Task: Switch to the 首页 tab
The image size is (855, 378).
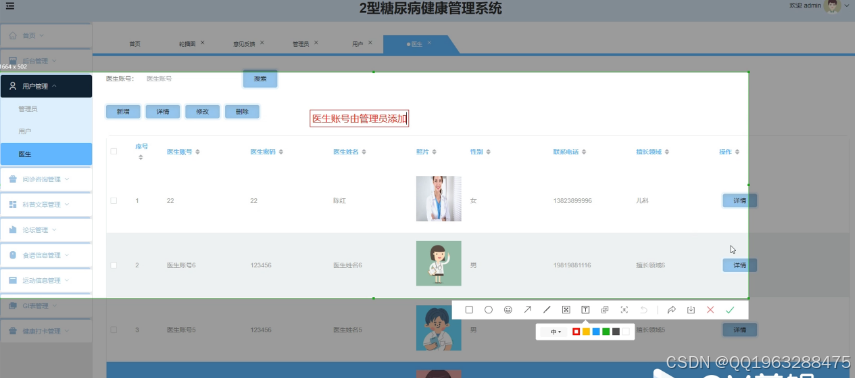Action: 135,44
